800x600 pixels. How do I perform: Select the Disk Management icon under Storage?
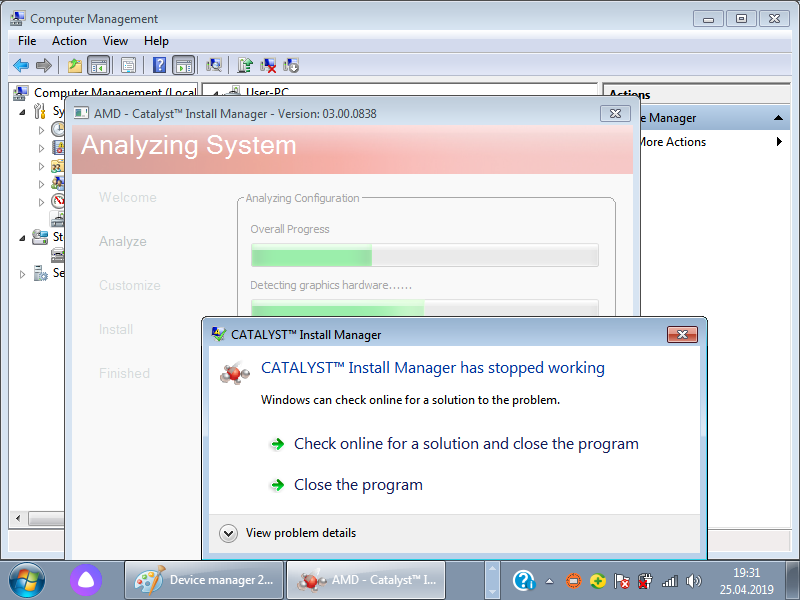click(57, 255)
